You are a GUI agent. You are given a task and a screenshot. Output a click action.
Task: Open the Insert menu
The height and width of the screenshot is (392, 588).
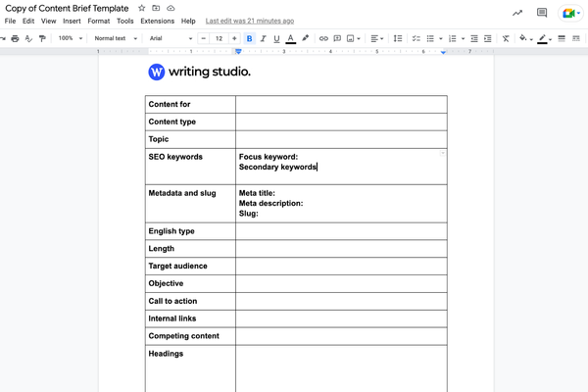72,21
